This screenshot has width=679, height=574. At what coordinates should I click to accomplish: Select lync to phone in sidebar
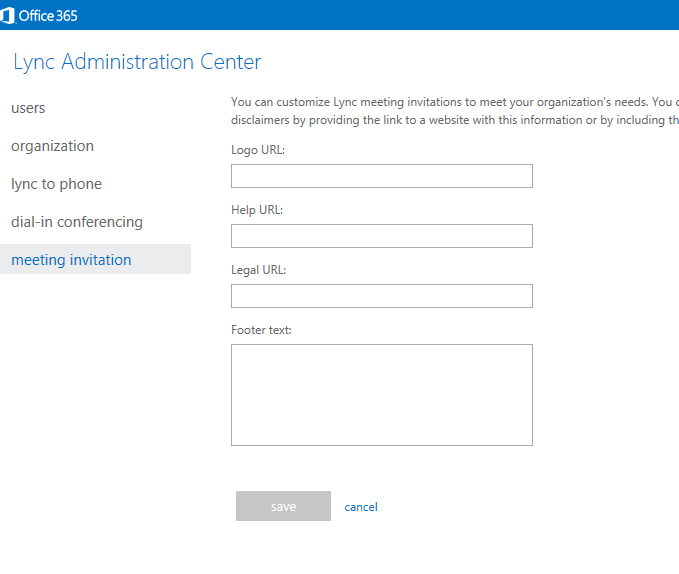(56, 184)
